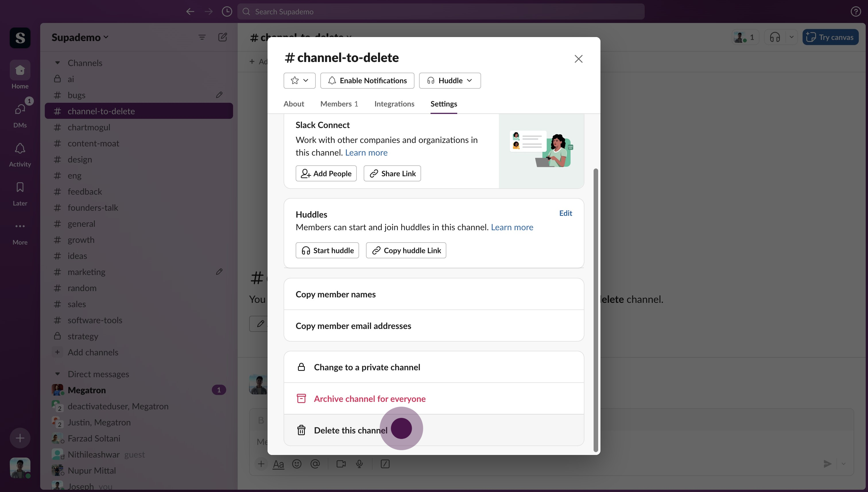Click Add People button
The image size is (868, 492).
click(x=326, y=173)
